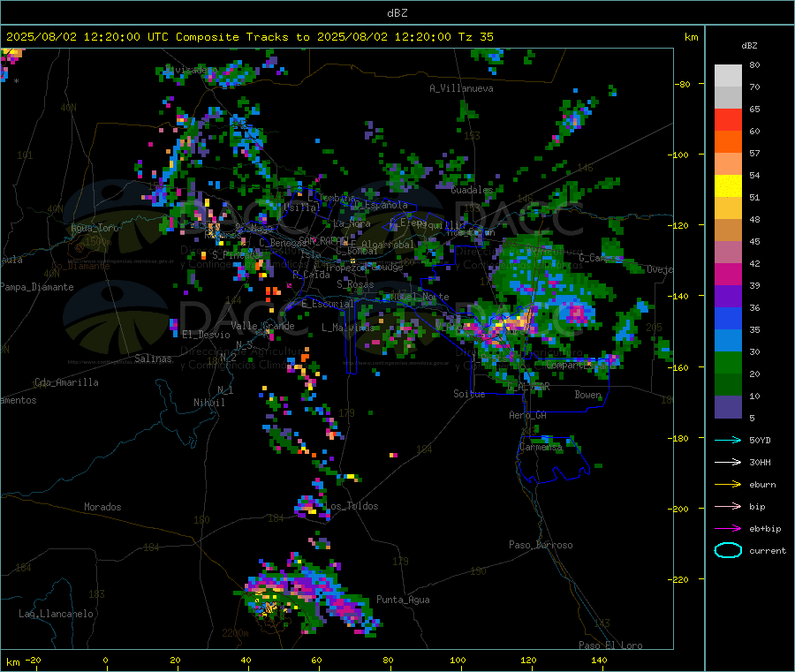
Task: Click the '100' tick on the bottom axis
Action: [x=458, y=660]
